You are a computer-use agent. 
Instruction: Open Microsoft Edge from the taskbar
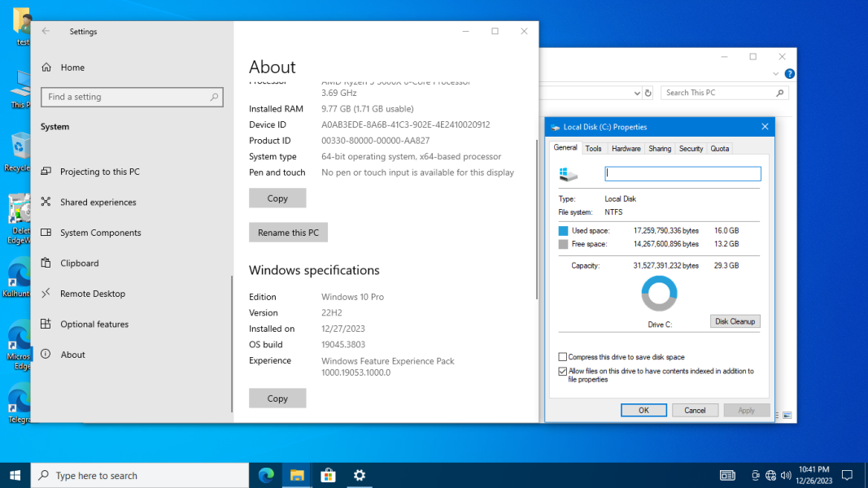click(266, 475)
